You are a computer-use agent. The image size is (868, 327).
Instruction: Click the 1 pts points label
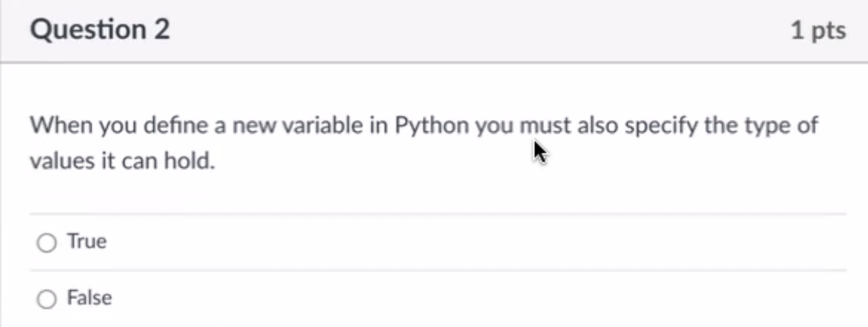pos(818,31)
